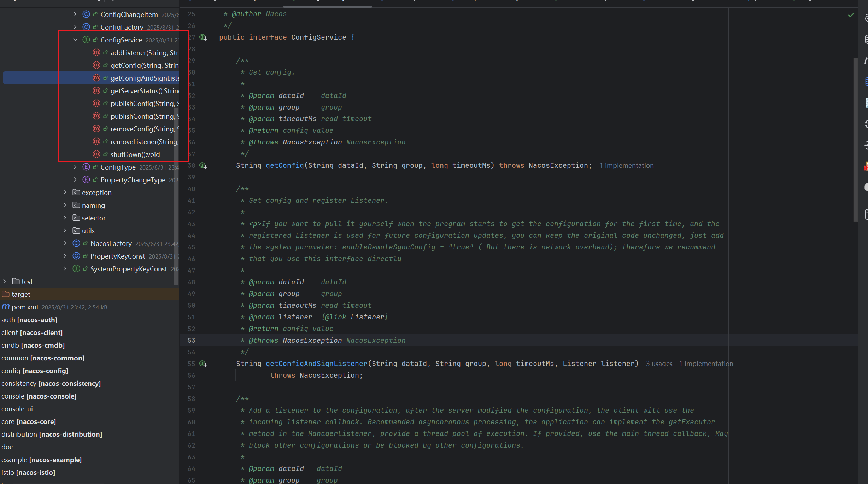Expand the exception package folder
This screenshot has height=484, width=868.
[x=65, y=193]
